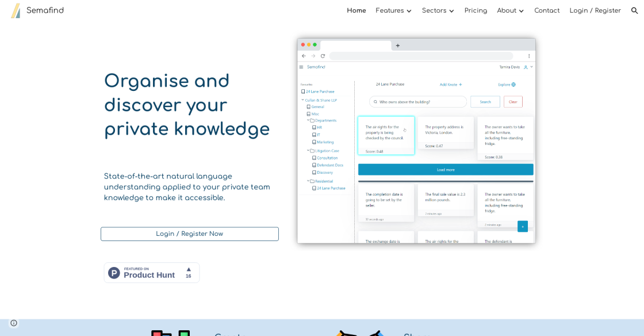Open the site search magnifier icon
Image resolution: width=644 pixels, height=336 pixels.
[634, 10]
